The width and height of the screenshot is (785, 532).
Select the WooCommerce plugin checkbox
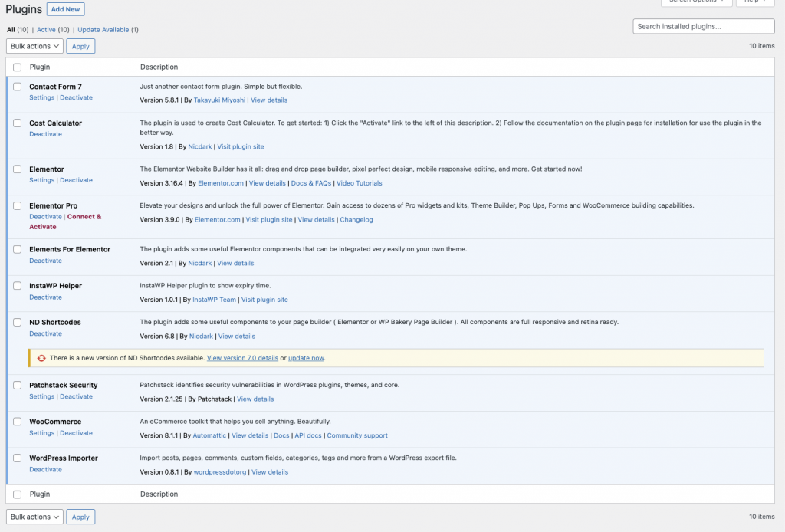18,422
